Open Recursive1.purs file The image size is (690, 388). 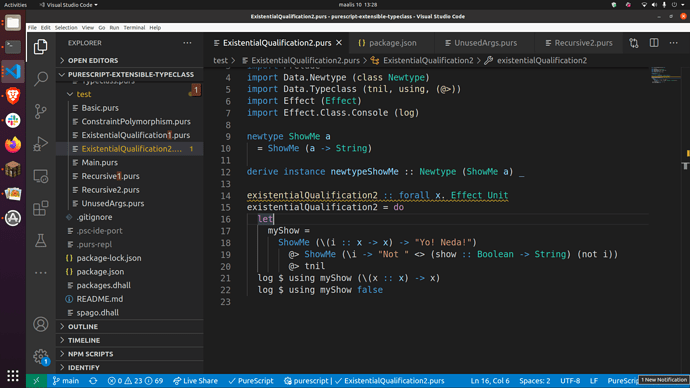110,176
